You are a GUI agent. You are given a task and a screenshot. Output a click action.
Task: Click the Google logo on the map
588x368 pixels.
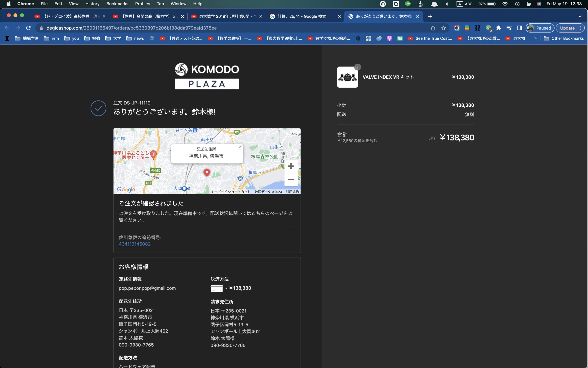[126, 189]
